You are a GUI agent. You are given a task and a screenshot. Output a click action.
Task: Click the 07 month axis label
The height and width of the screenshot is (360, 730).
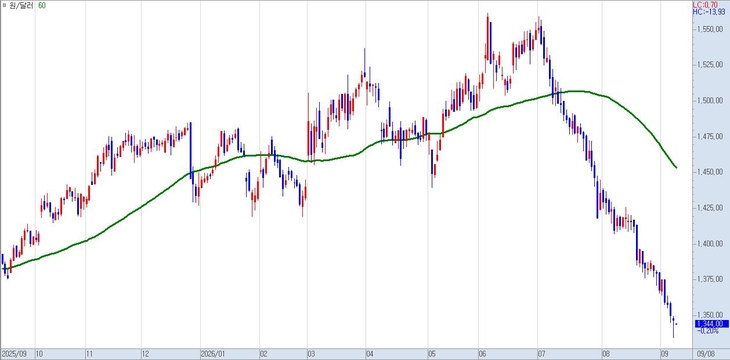coord(542,353)
